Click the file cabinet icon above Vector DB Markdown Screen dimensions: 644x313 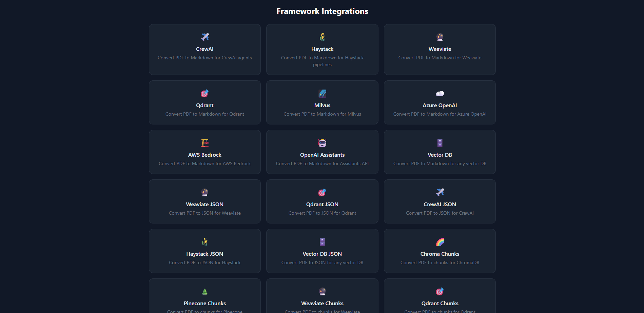[x=440, y=143]
